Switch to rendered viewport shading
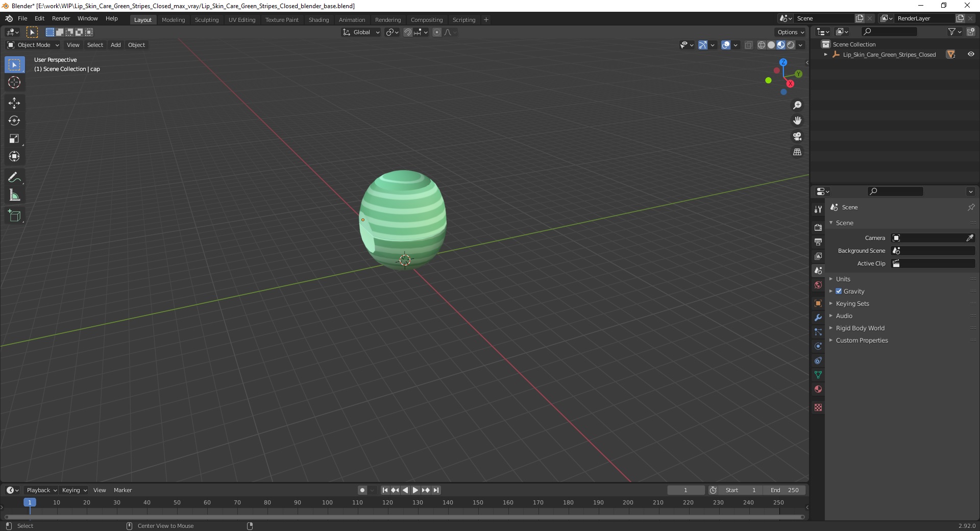Image resolution: width=980 pixels, height=531 pixels. (x=791, y=45)
